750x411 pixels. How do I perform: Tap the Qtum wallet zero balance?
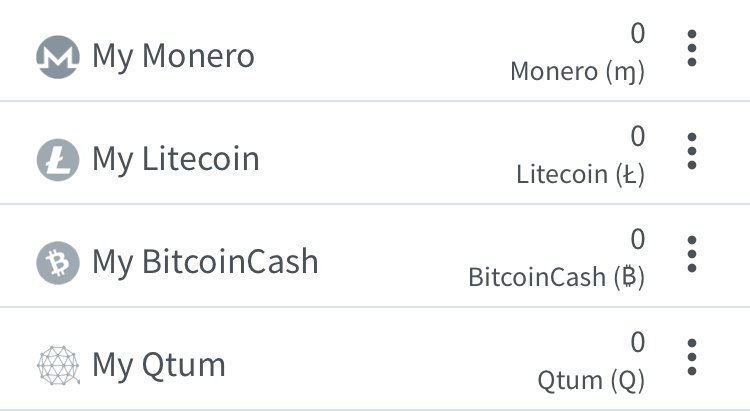(x=638, y=342)
